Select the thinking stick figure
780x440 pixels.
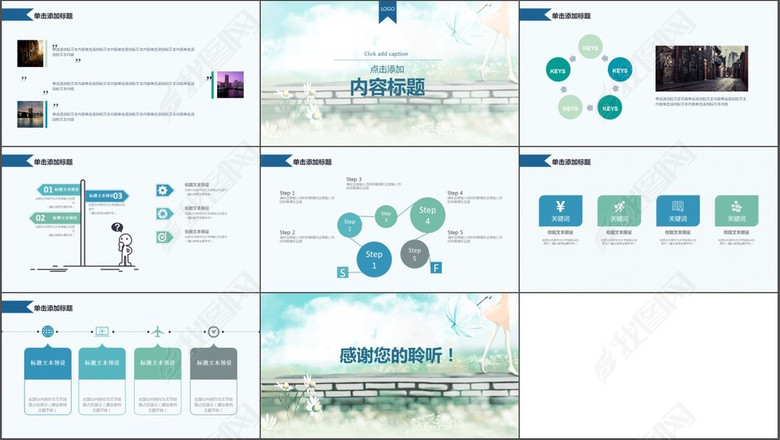pyautogui.click(x=125, y=250)
